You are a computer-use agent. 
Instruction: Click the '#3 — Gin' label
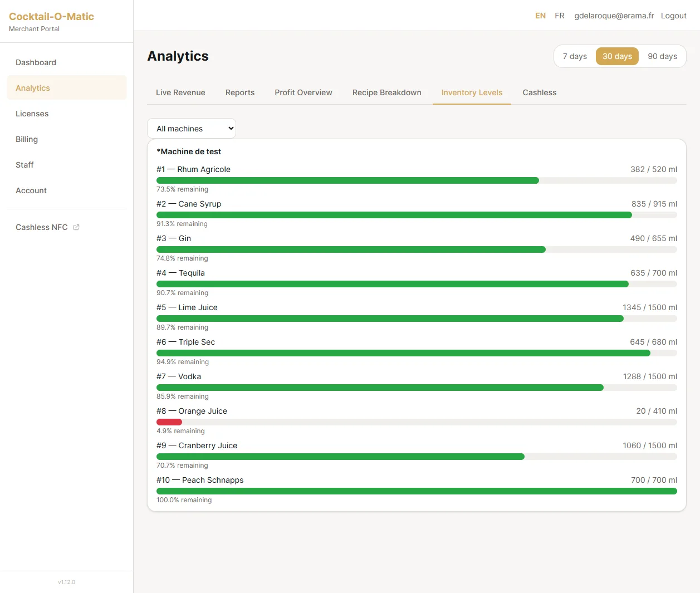pos(174,238)
